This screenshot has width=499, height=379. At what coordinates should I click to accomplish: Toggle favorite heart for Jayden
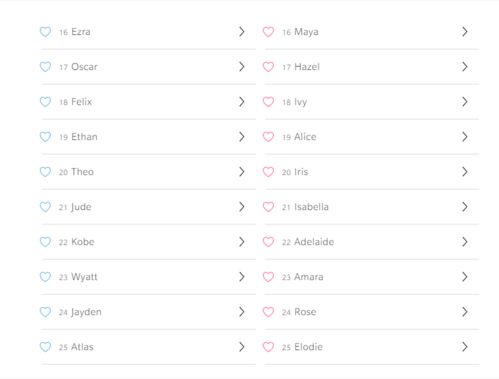[45, 312]
